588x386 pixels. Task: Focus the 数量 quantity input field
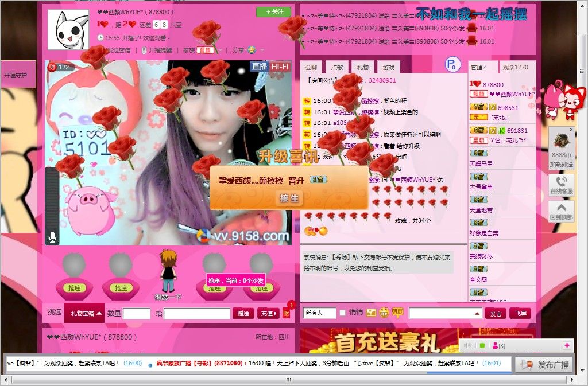point(137,313)
